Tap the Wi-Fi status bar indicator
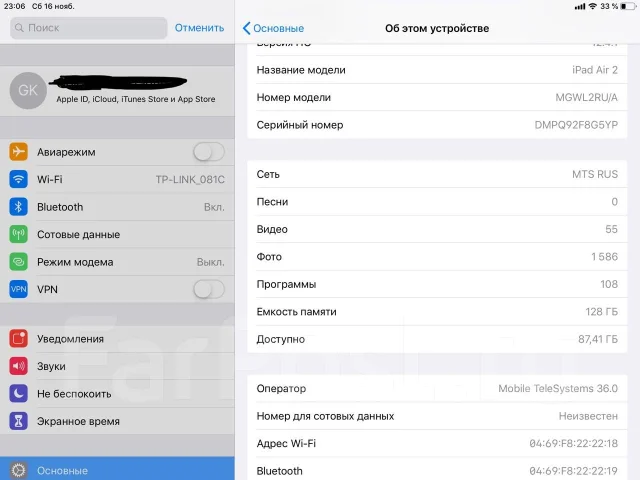The image size is (640, 480). pyautogui.click(x=592, y=6)
